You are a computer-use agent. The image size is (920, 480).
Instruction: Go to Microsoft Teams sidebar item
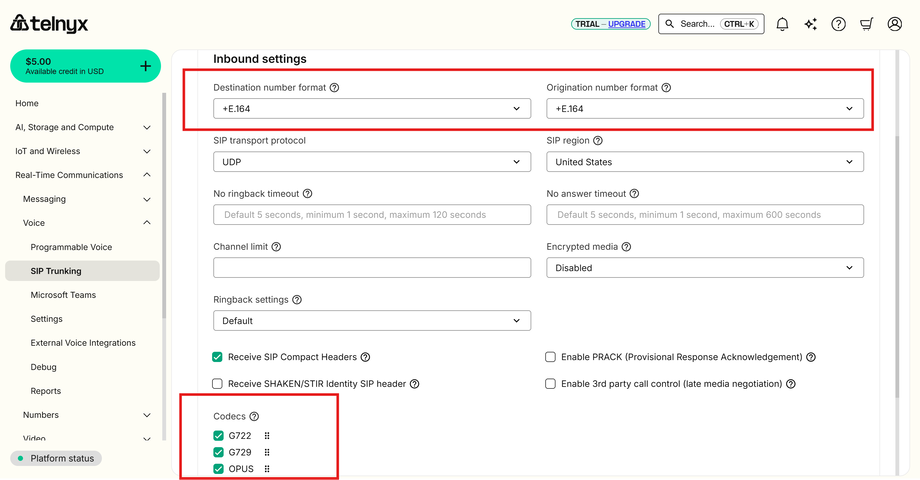(64, 295)
